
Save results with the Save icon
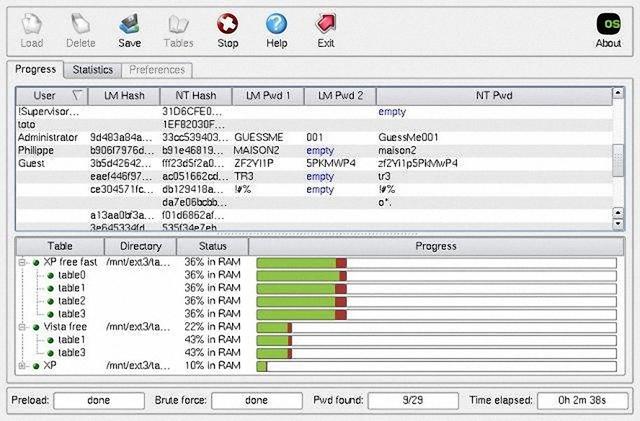(x=129, y=24)
